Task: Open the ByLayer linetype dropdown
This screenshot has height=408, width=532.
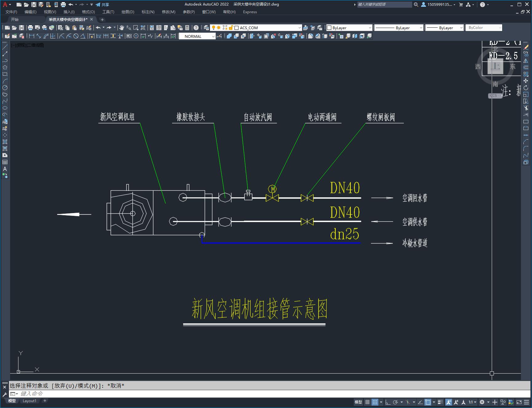Action: point(399,28)
